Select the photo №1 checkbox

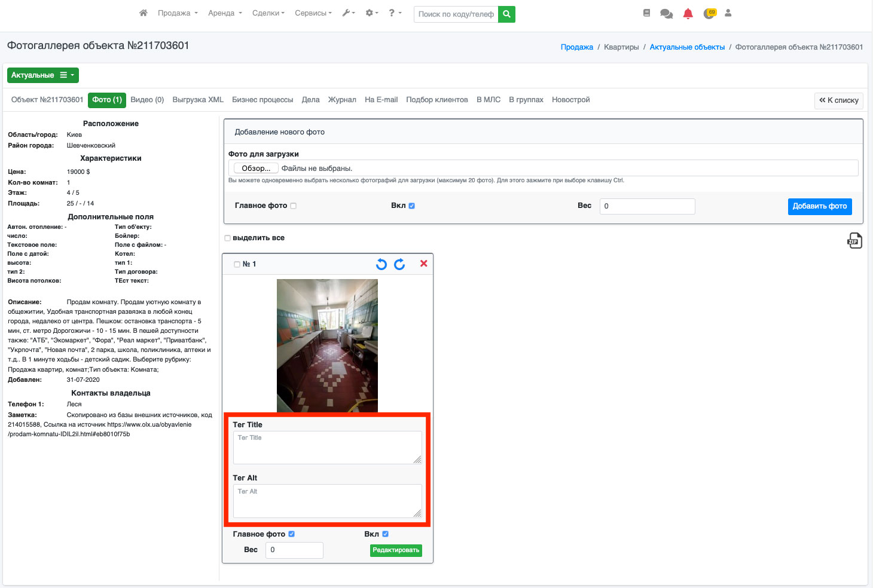[x=237, y=264]
